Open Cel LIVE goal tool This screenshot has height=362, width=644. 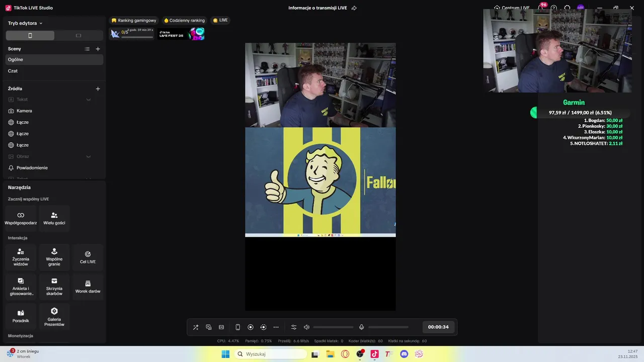tap(88, 257)
